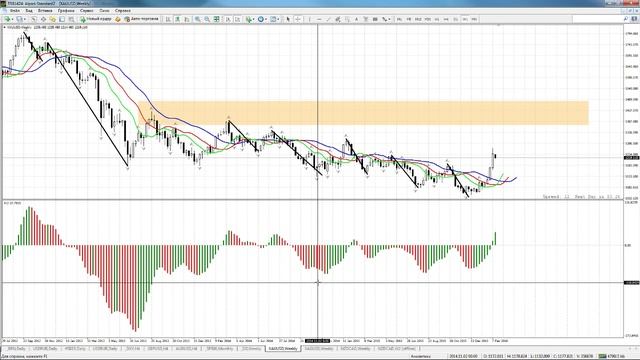Switch chart to bar chart style
The width and height of the screenshot is (640, 360).
point(168,19)
